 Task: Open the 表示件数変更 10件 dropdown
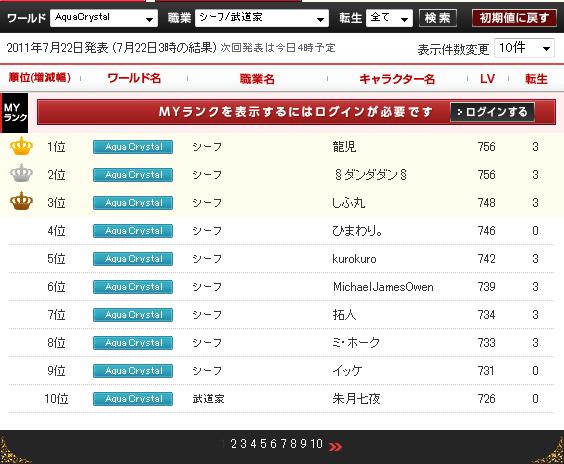[x=524, y=48]
